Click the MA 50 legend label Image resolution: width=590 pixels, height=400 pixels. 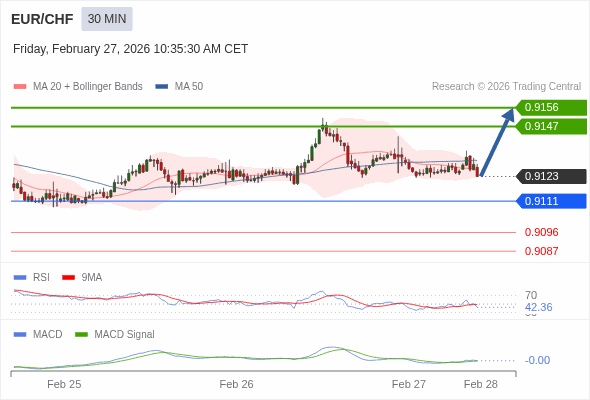pyautogui.click(x=189, y=87)
